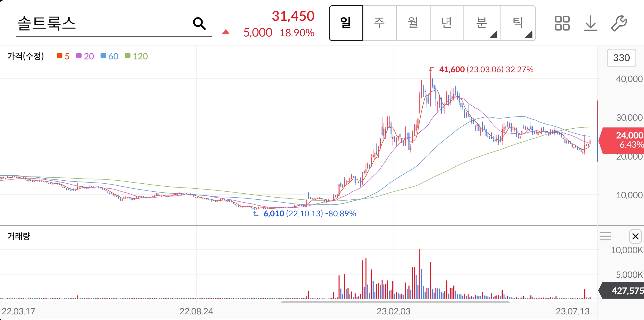
Task: Click the 330 candle count box
Action: [622, 58]
